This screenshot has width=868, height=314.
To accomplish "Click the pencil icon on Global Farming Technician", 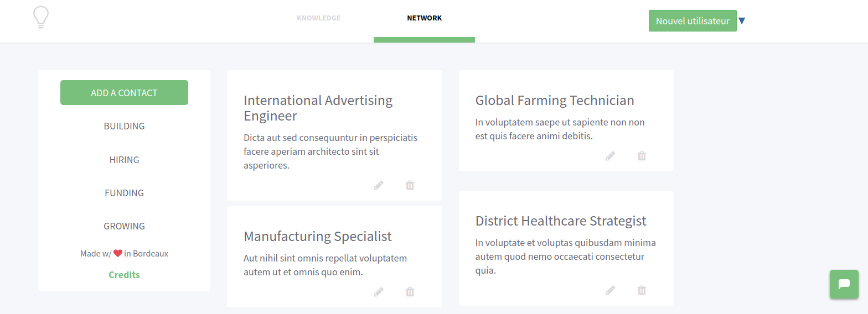I will 610,156.
